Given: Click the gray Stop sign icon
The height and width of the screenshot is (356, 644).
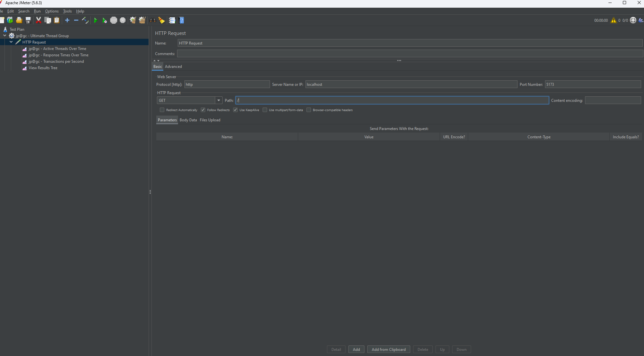Looking at the screenshot, I should (114, 20).
